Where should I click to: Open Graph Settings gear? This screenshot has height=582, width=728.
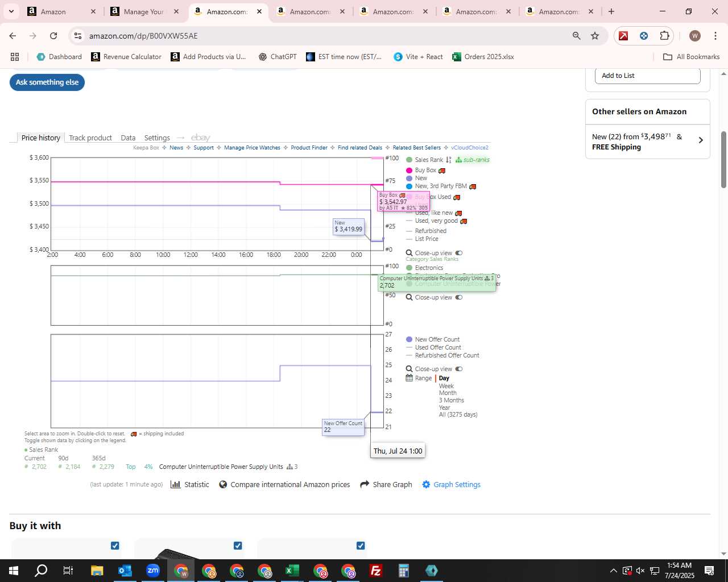[x=426, y=484]
